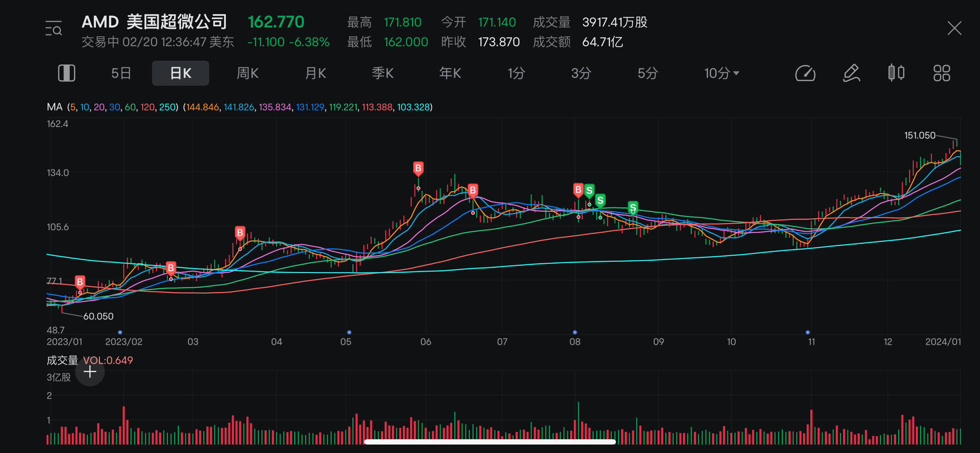The width and height of the screenshot is (980, 453).
Task: Click the topmost red B buy marker
Action: point(418,168)
